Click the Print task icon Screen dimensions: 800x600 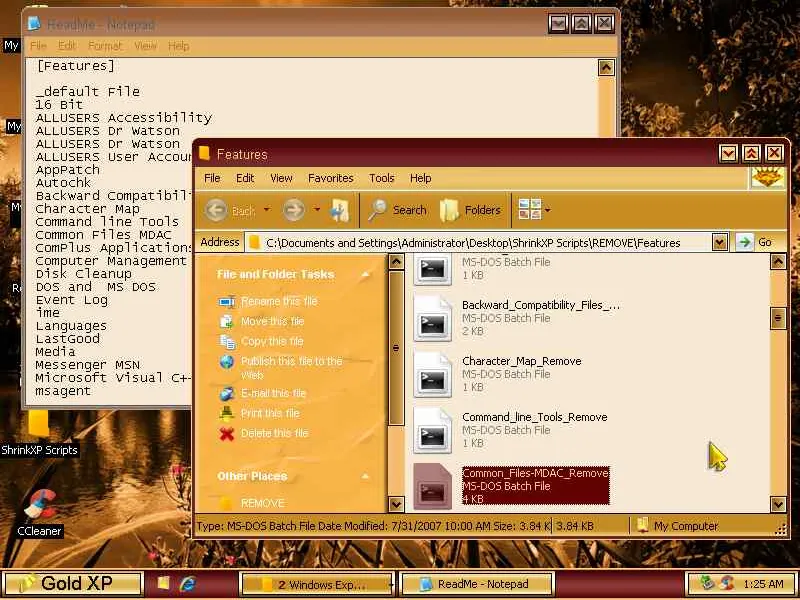(x=227, y=413)
